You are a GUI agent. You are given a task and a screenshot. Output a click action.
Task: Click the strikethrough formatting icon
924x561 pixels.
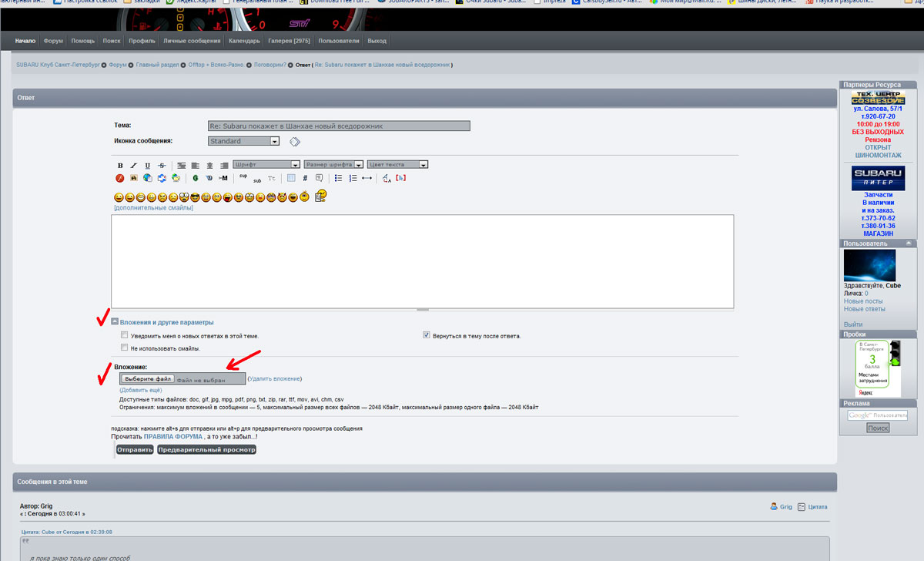pos(161,166)
